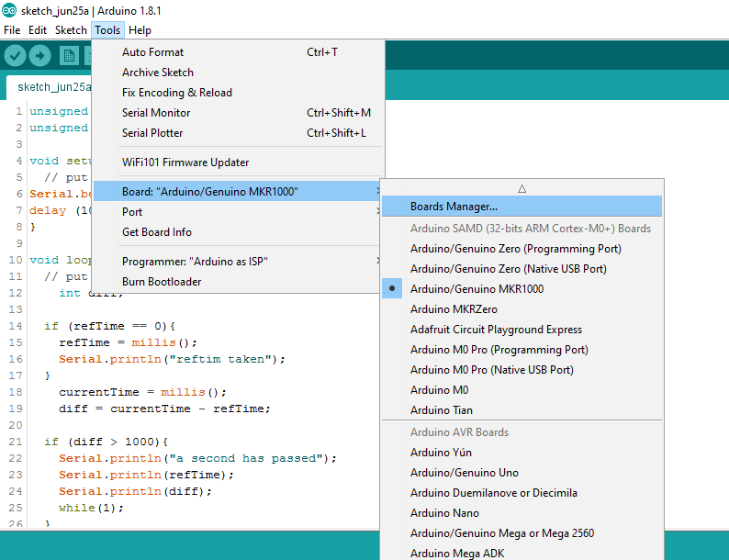This screenshot has height=560, width=729.
Task: Click the Verify checkmark icon
Action: click(15, 56)
